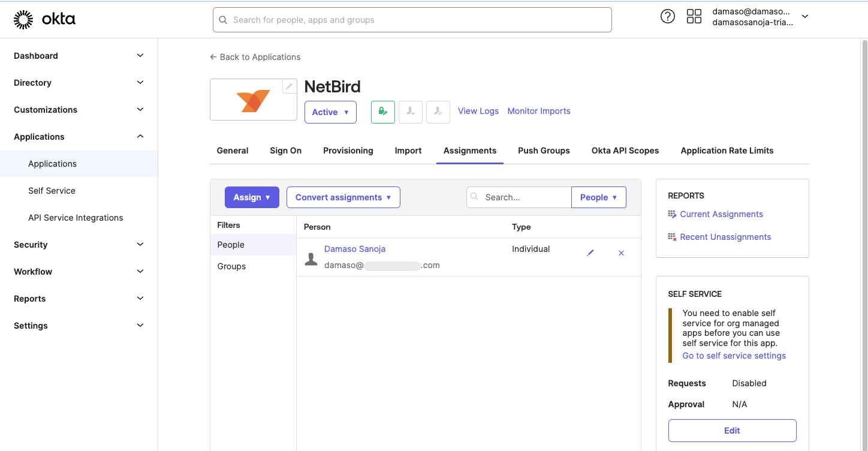Open the Current Assignments report

pyautogui.click(x=721, y=214)
